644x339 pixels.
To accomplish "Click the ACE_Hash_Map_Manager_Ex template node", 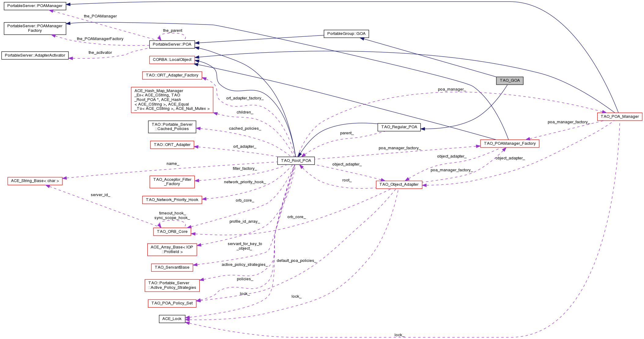I will (172, 100).
